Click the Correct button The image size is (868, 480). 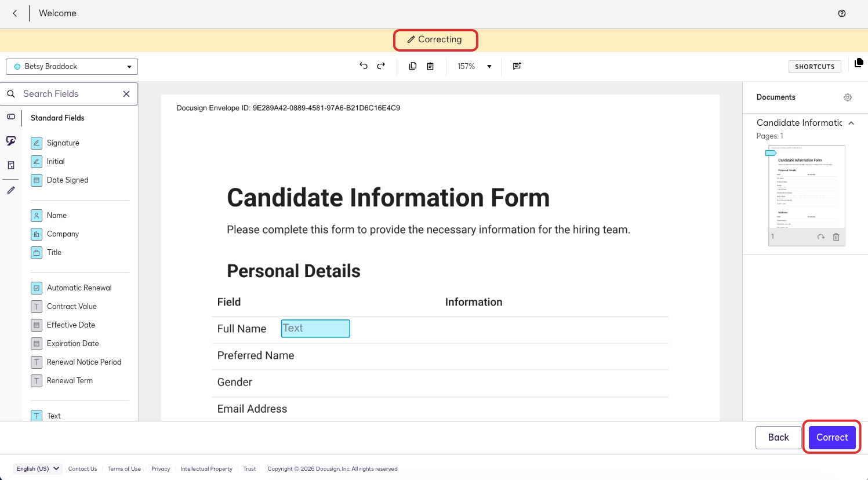(x=832, y=437)
